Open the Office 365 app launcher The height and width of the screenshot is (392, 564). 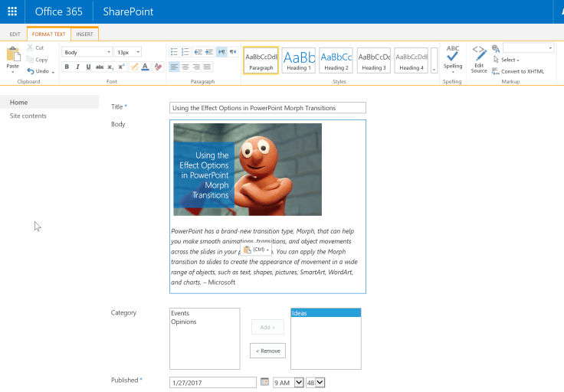[x=12, y=11]
